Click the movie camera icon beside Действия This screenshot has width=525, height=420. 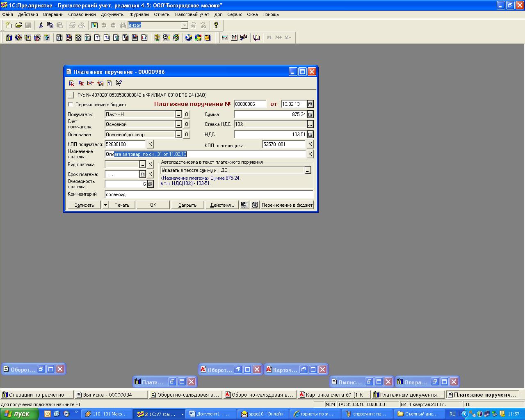pyautogui.click(x=244, y=205)
